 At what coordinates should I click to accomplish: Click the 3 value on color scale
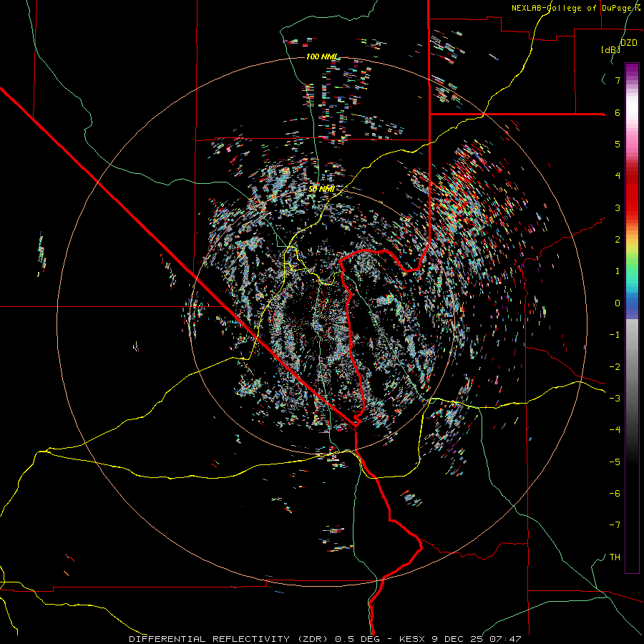tap(618, 208)
